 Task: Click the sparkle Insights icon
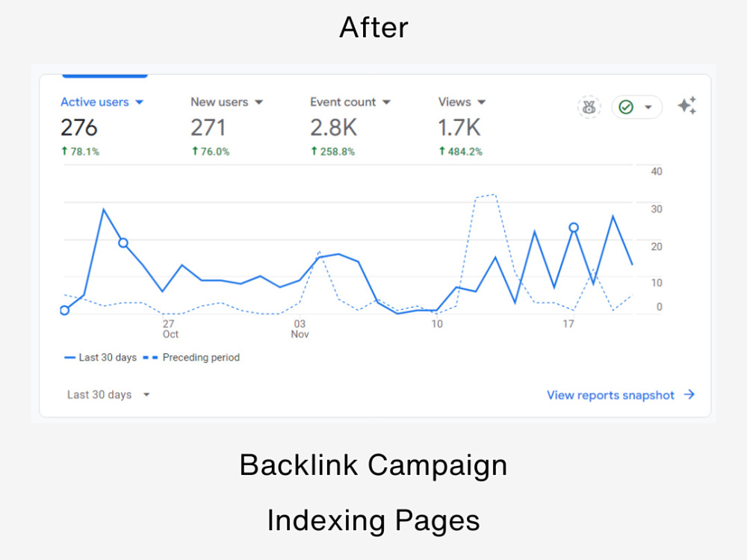(687, 106)
